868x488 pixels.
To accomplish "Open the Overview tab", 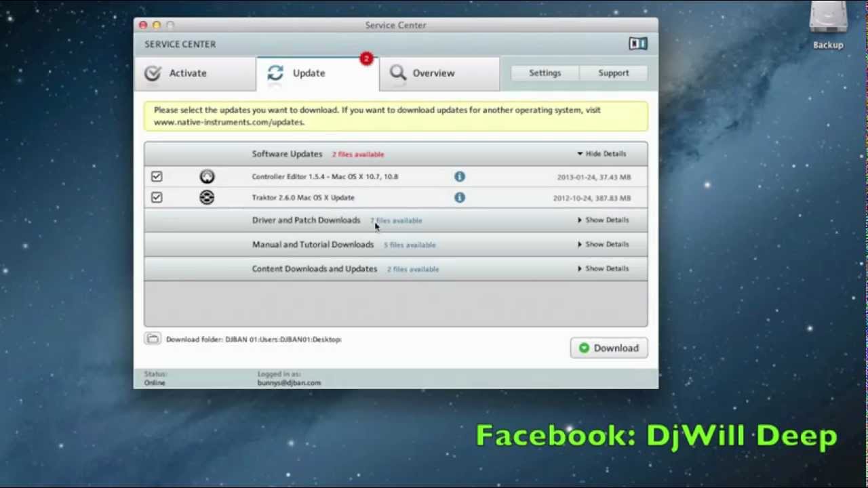I will [x=439, y=73].
